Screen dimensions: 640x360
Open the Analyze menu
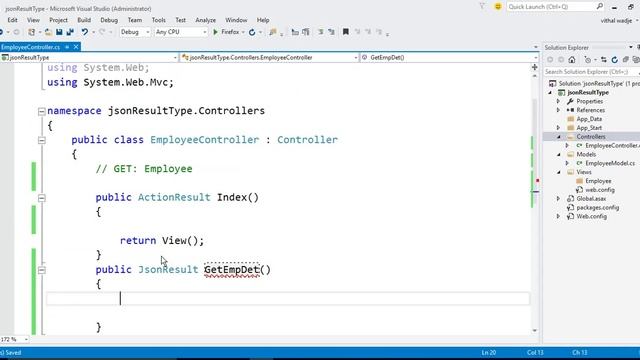(205, 20)
